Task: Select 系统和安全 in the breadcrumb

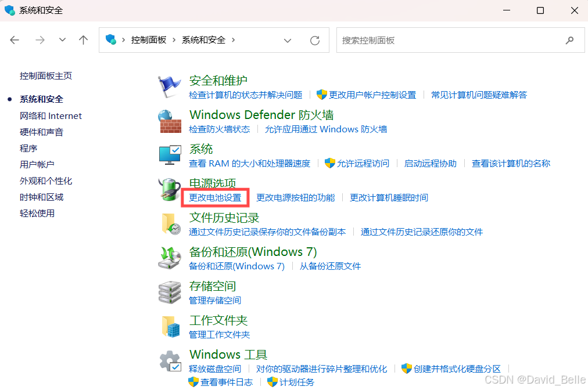Action: pos(203,40)
